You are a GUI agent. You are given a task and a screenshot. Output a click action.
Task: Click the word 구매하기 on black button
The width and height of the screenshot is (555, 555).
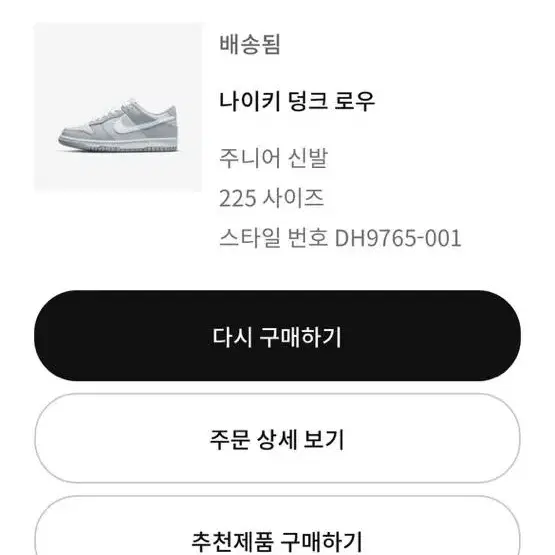[x=300, y=337]
